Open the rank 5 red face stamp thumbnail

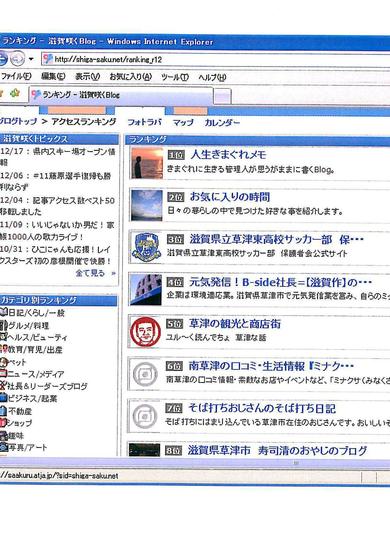(145, 332)
